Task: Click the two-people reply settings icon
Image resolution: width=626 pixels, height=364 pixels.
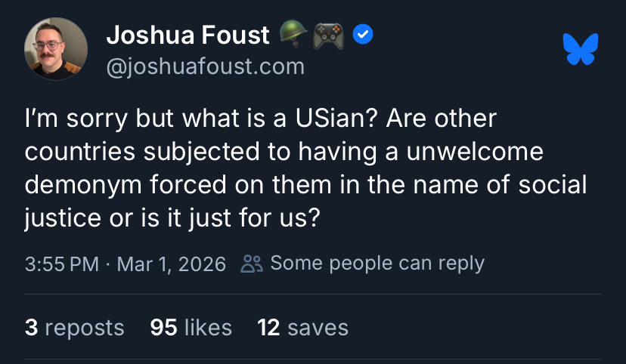Action: (x=251, y=264)
